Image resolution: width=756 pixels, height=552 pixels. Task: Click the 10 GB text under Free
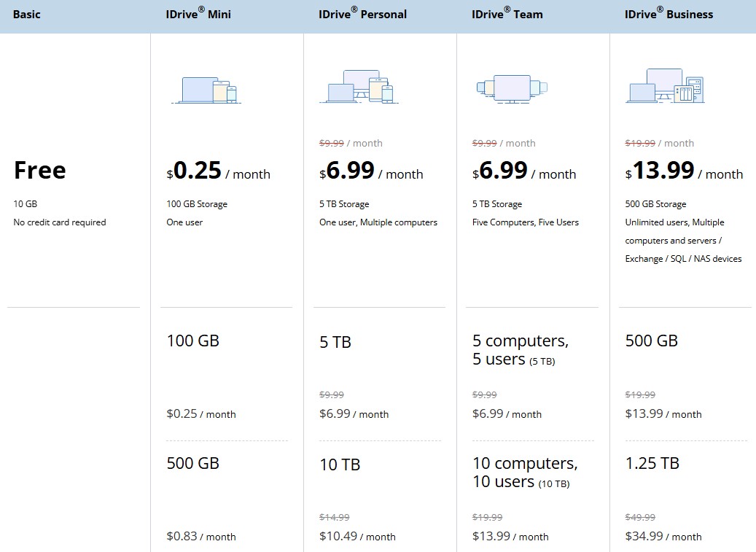(x=25, y=204)
